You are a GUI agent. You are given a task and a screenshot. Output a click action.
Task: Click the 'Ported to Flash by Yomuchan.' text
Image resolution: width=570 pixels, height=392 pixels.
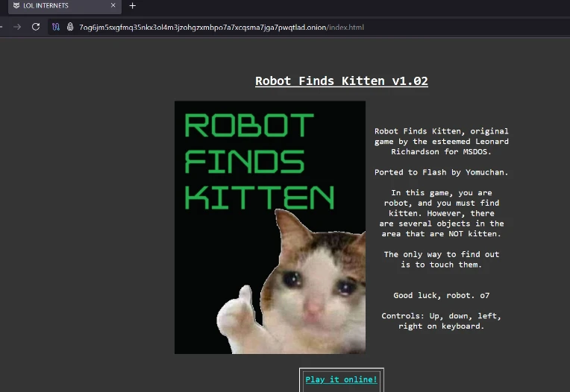pos(442,172)
